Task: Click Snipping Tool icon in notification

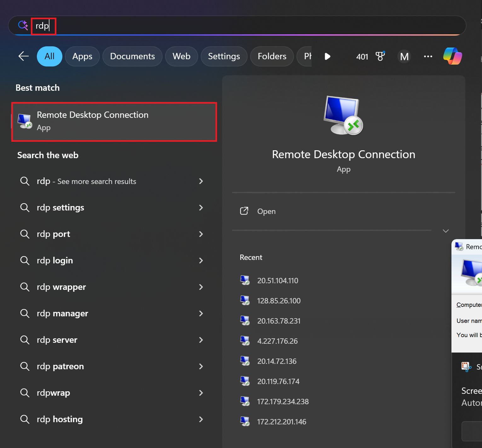Action: point(466,367)
